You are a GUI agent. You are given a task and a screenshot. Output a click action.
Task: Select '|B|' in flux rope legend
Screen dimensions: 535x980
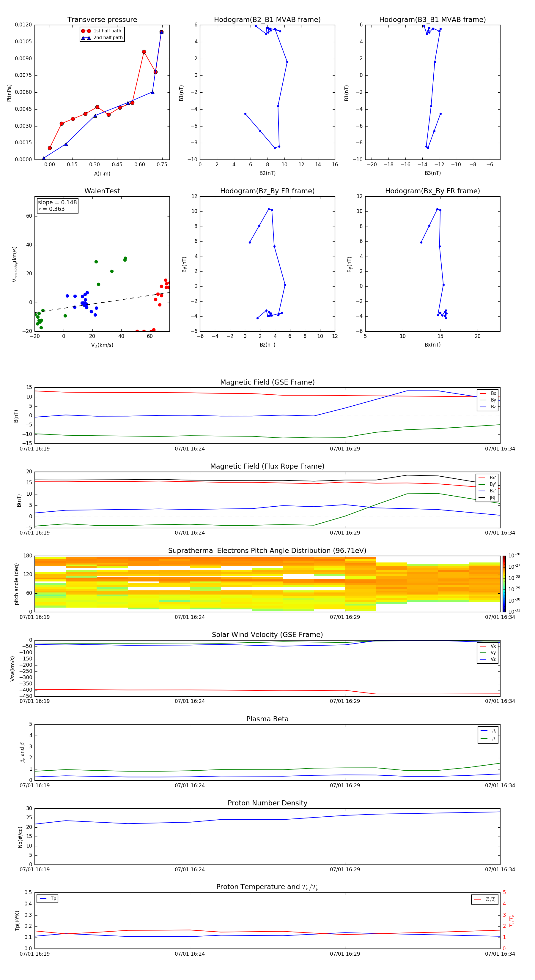pos(487,498)
